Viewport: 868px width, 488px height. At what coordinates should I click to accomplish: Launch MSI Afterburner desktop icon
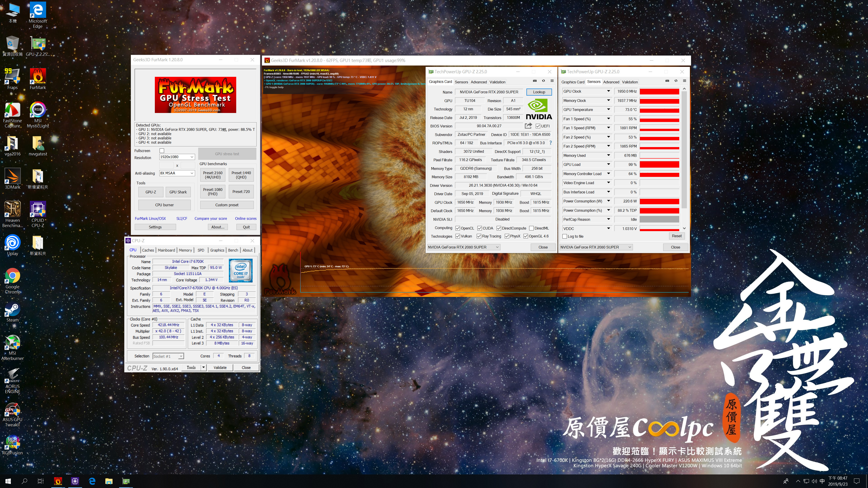tap(12, 347)
